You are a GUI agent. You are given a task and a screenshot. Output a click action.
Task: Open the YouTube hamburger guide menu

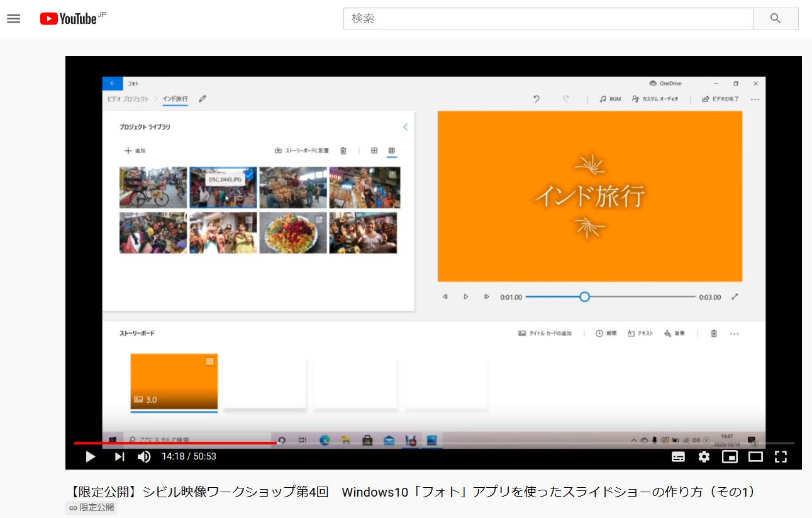click(14, 19)
